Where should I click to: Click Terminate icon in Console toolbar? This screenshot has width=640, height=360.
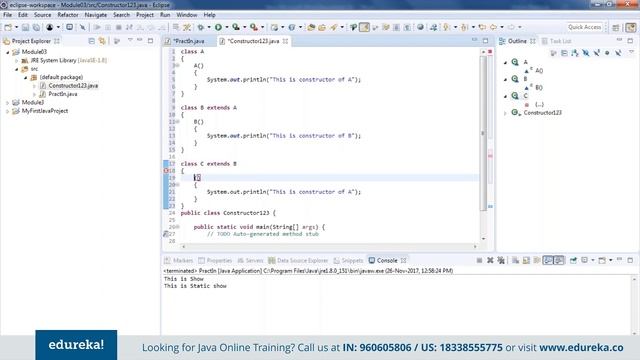479,260
